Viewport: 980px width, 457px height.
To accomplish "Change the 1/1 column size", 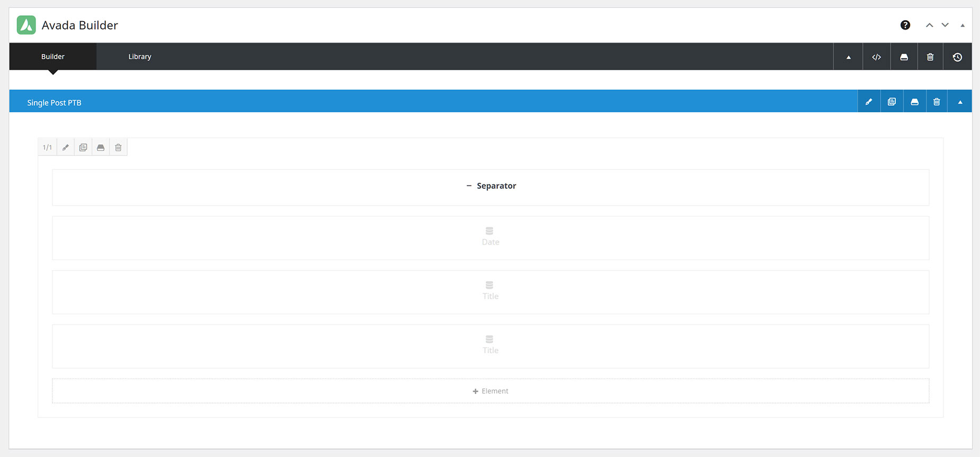I will 47,147.
